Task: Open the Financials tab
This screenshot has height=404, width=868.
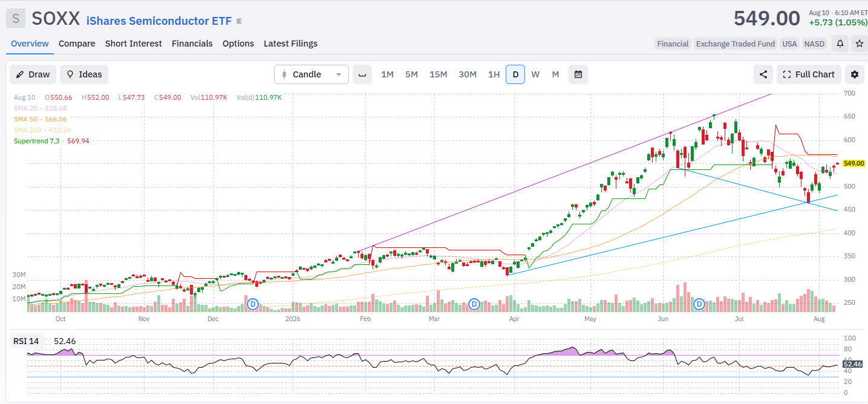Action: (192, 44)
